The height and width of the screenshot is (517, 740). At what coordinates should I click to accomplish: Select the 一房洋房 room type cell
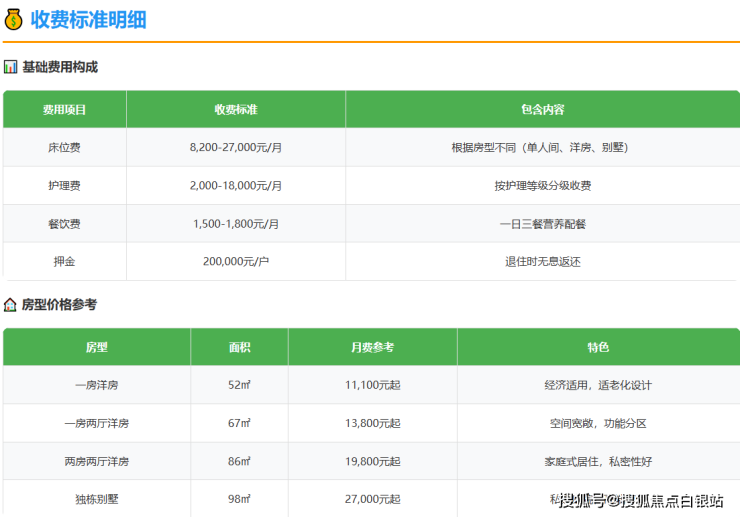(x=96, y=385)
